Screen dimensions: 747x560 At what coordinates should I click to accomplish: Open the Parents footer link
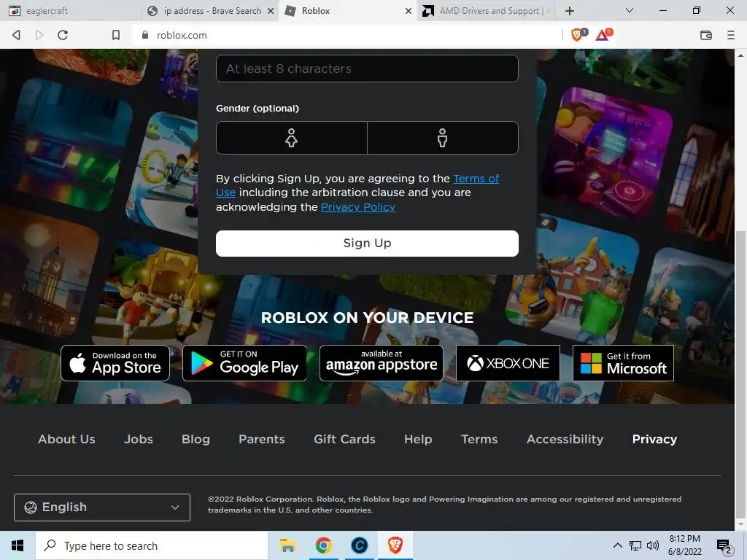262,439
